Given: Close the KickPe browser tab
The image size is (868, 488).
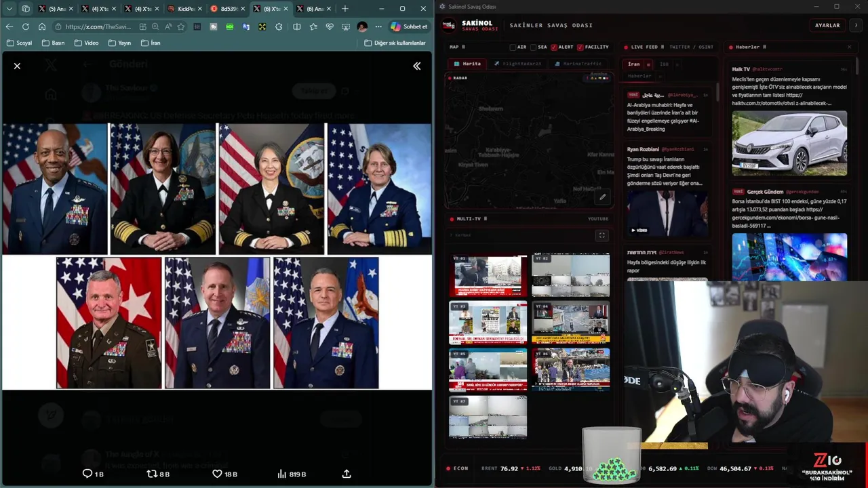Looking at the screenshot, I should tap(199, 9).
